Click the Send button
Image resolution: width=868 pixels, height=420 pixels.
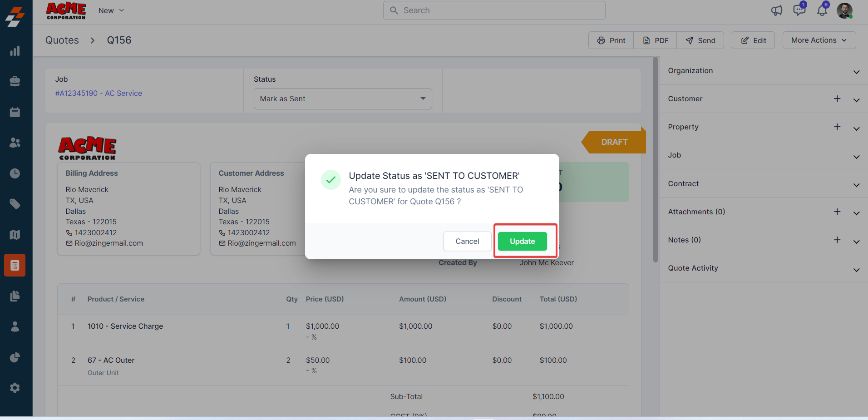pos(700,40)
